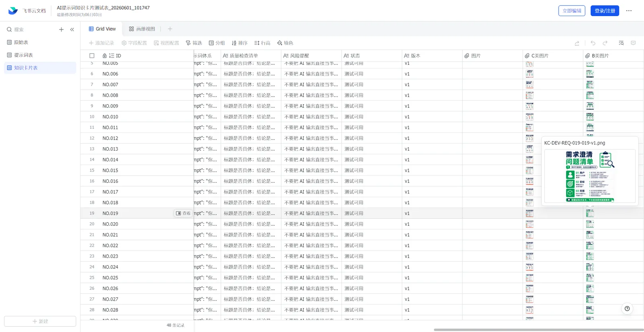644x332 pixels.
Task: Open the help question mark icon
Action: click(627, 309)
